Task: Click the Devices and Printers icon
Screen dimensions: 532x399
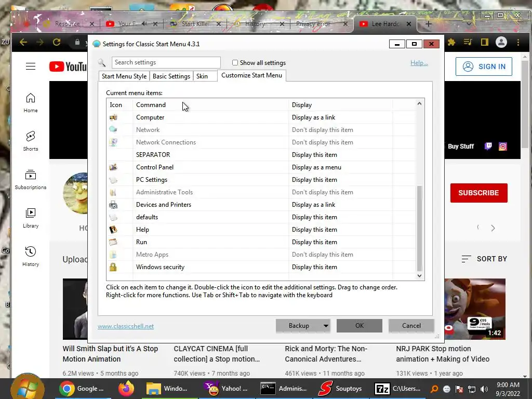Action: 113,205
